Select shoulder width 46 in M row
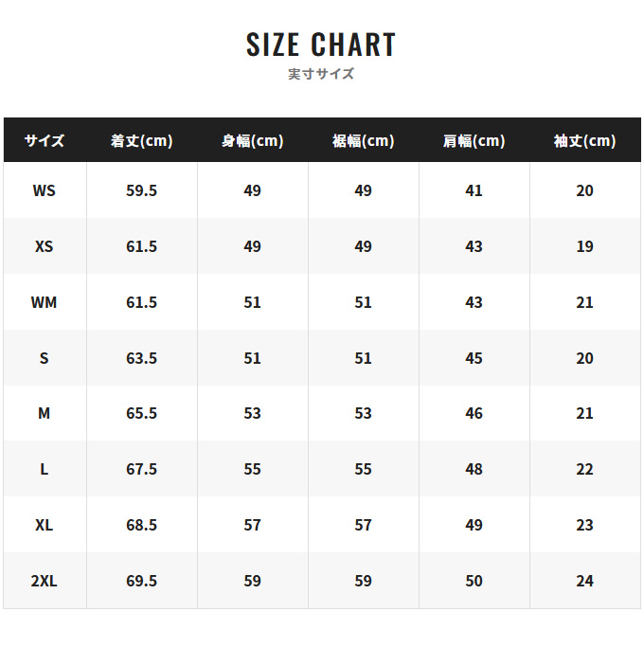644x666 pixels. coord(474,413)
